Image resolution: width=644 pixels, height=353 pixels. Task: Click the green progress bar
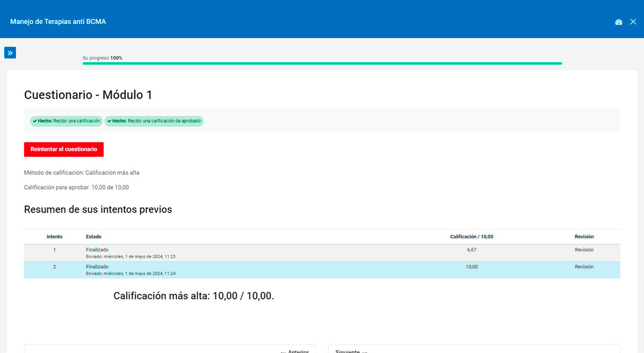(x=322, y=63)
